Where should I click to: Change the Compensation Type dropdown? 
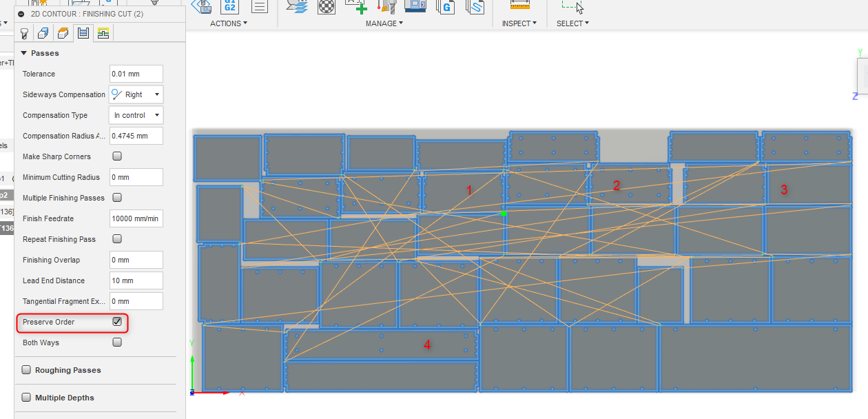click(x=156, y=115)
